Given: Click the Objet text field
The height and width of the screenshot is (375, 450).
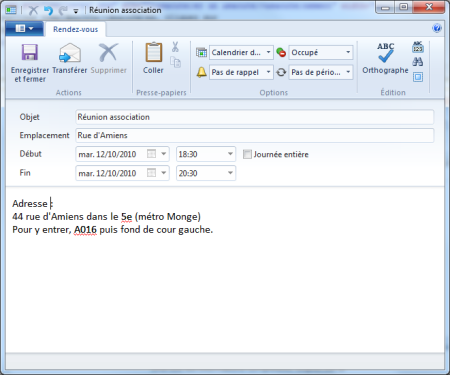Looking at the screenshot, I should pos(255,117).
